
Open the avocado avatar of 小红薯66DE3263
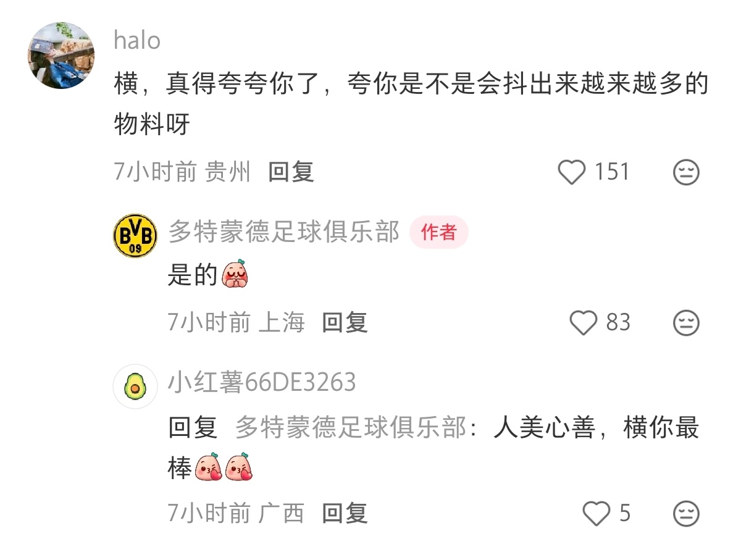pos(135,387)
